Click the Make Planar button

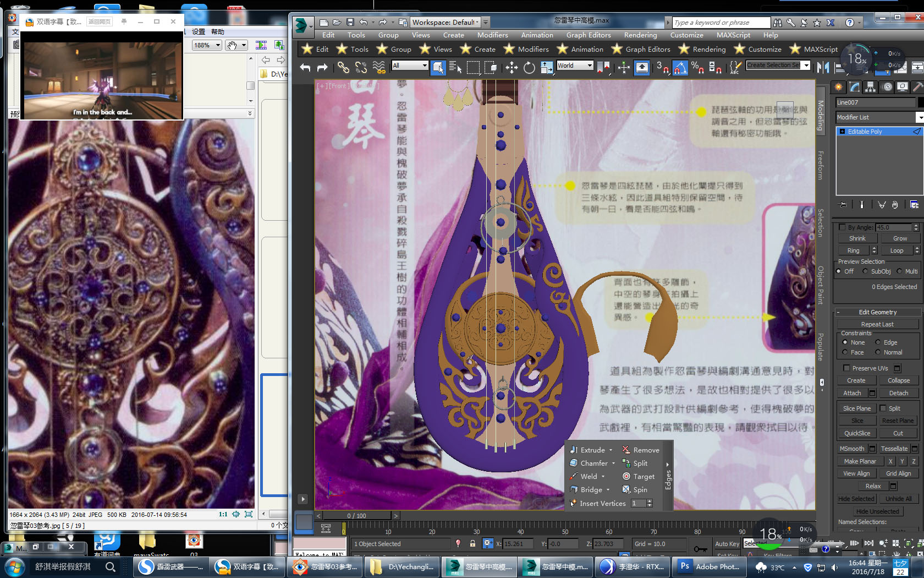pos(860,461)
